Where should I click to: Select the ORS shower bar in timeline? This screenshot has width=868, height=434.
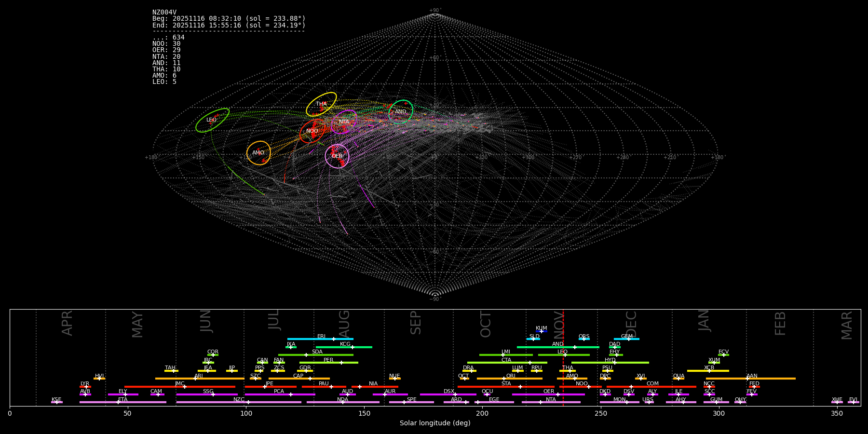(584, 339)
